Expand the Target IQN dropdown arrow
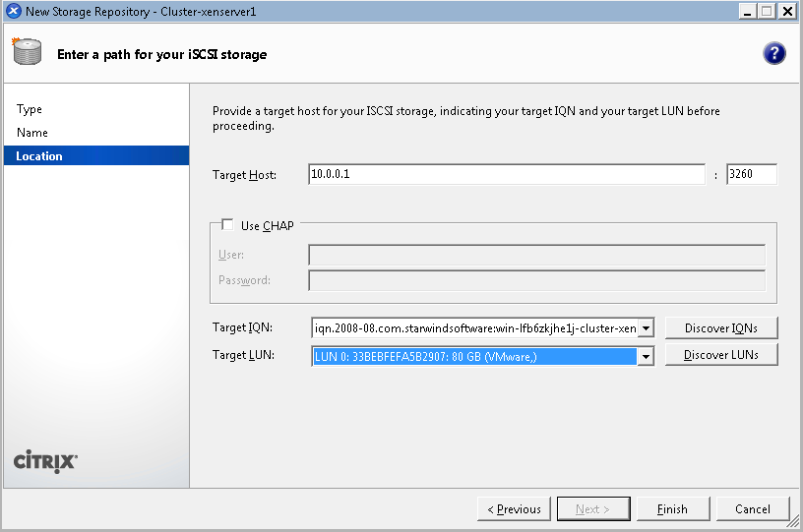 tap(646, 327)
